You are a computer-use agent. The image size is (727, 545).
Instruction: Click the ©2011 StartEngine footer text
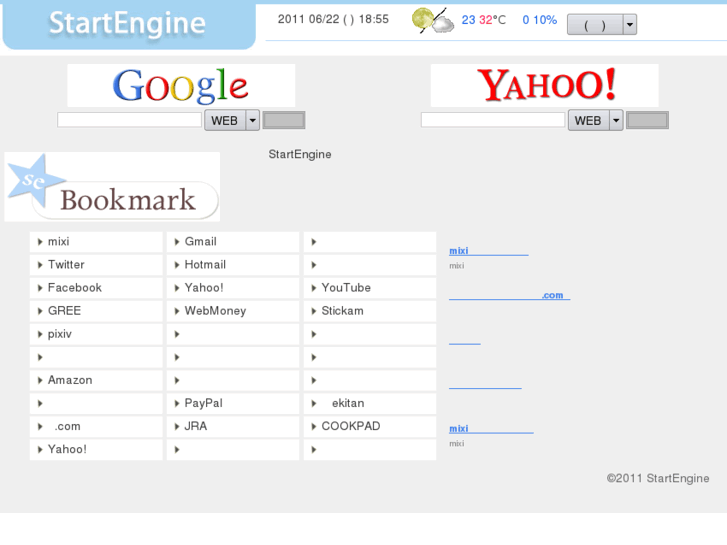coord(658,478)
